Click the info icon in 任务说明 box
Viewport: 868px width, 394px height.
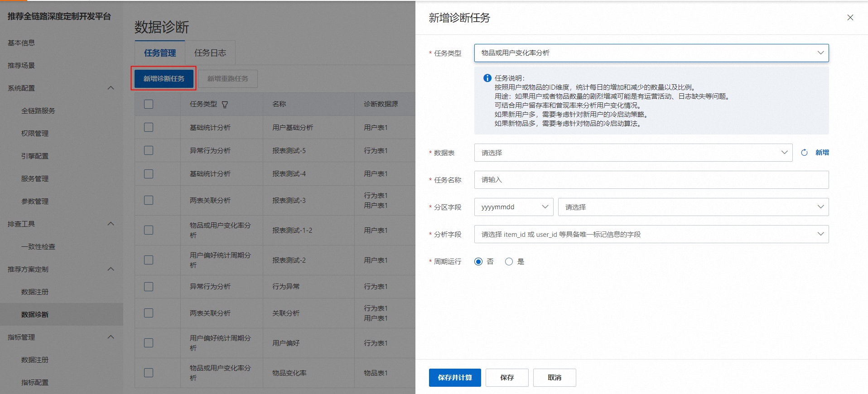[x=487, y=78]
